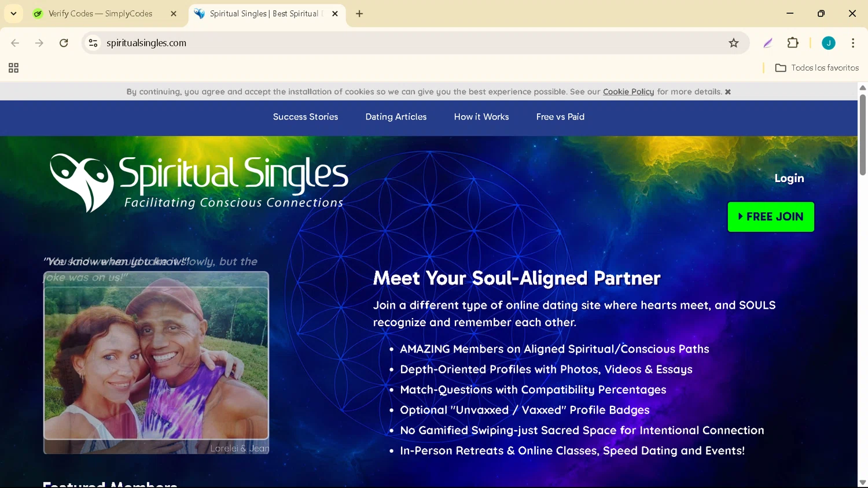The width and height of the screenshot is (868, 488).
Task: View site information icon in address bar
Action: (93, 43)
